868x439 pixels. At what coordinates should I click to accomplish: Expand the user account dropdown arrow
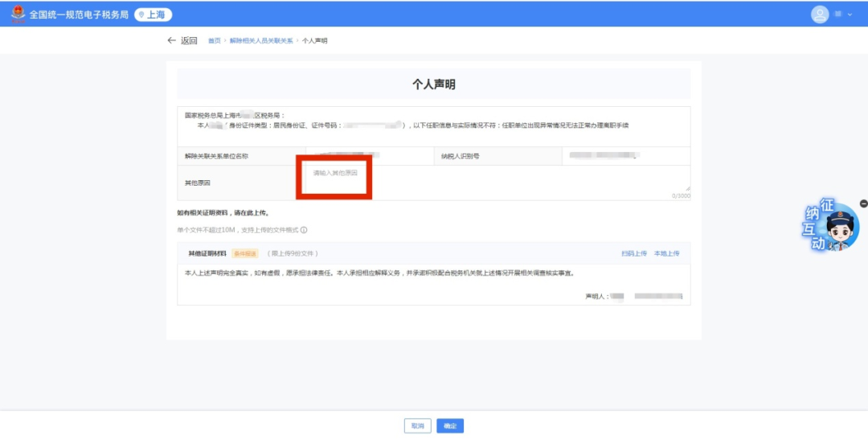pos(850,14)
